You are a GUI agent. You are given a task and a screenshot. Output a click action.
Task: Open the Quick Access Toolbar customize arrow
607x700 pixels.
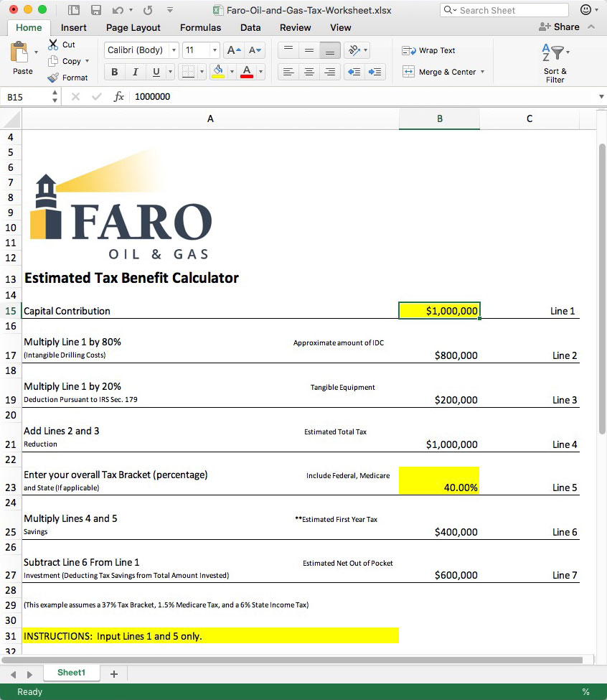click(170, 10)
